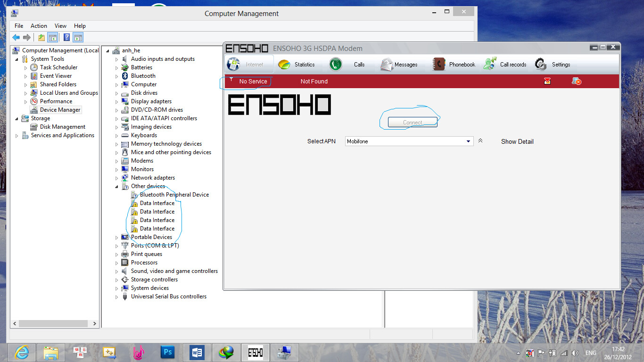Open the Action menu

(x=39, y=26)
